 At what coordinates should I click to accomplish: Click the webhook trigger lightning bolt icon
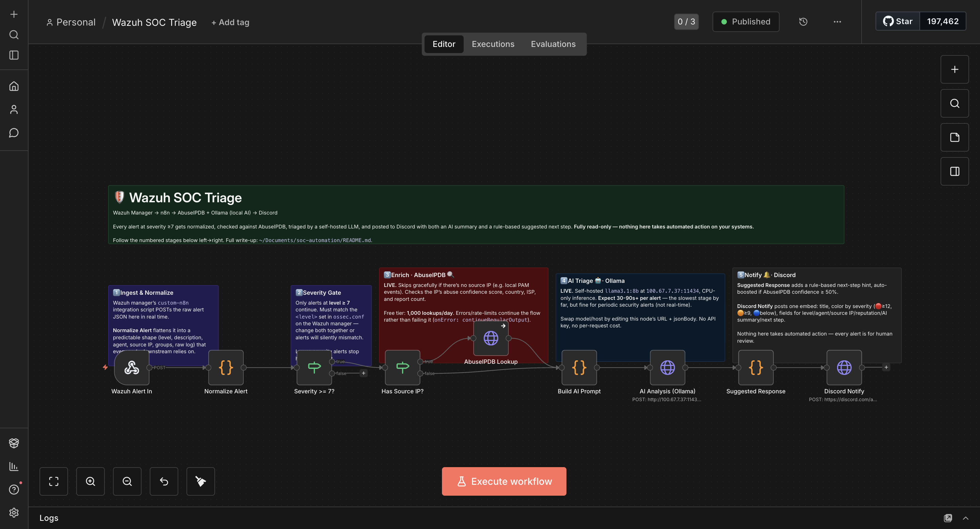105,367
